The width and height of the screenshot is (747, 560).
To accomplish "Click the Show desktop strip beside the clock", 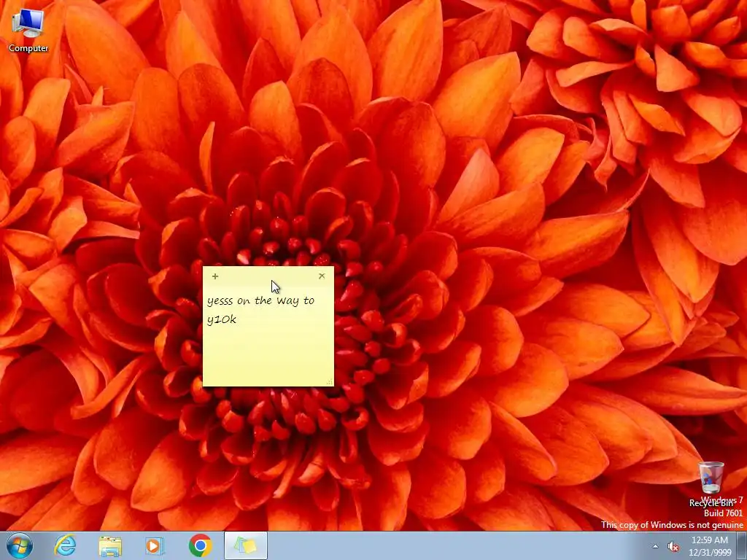I will pos(742,545).
